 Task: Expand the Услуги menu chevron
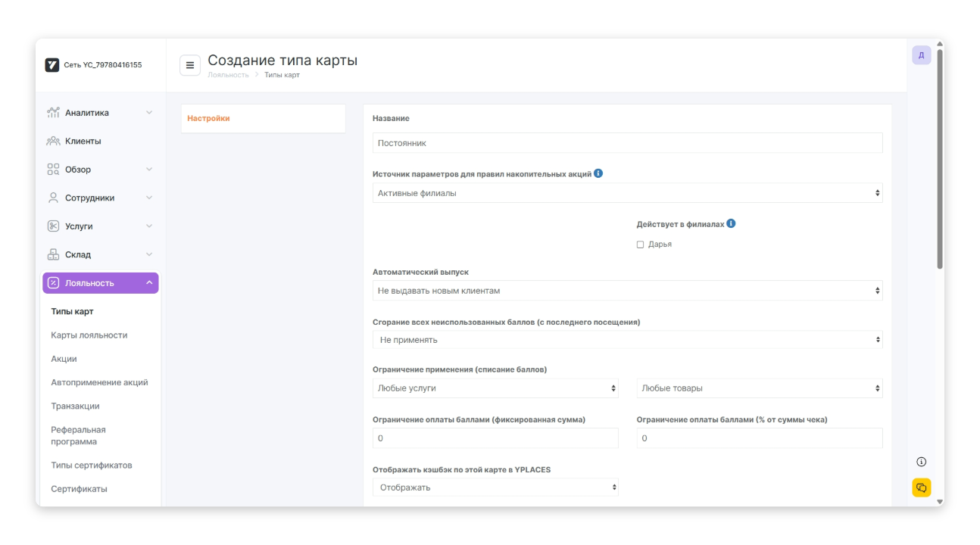(149, 226)
